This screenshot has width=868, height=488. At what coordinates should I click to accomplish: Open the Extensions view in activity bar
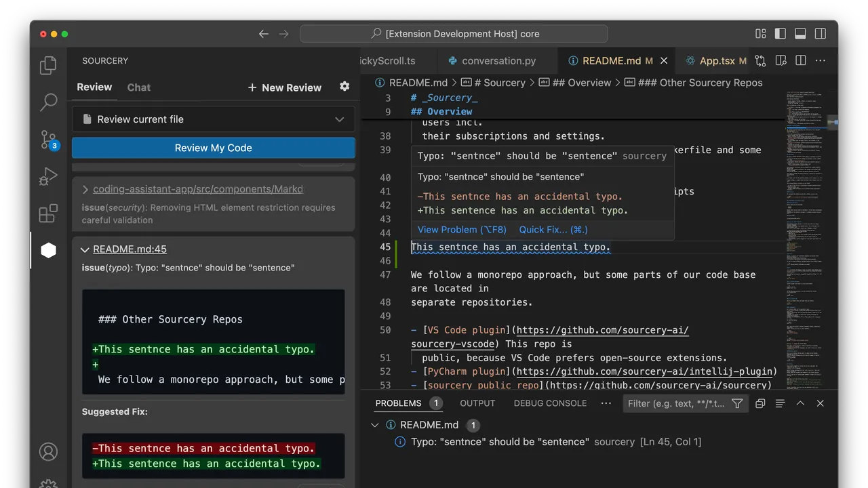tap(48, 213)
